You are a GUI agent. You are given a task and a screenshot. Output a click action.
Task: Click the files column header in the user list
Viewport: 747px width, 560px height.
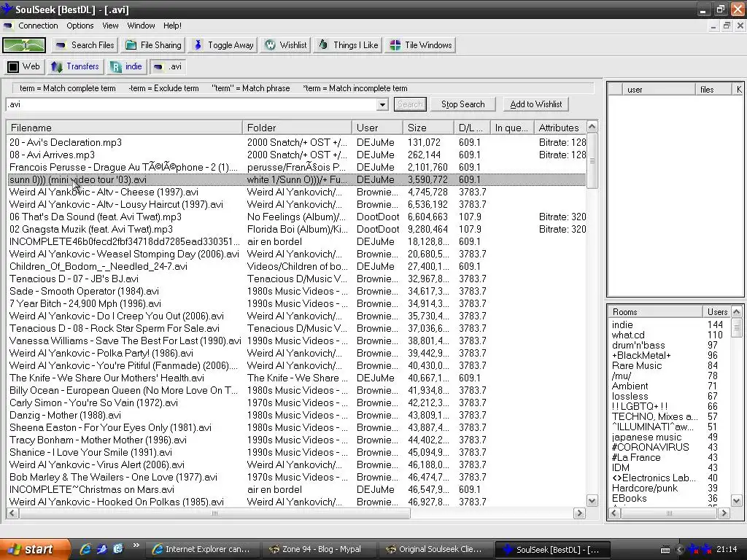click(713, 90)
